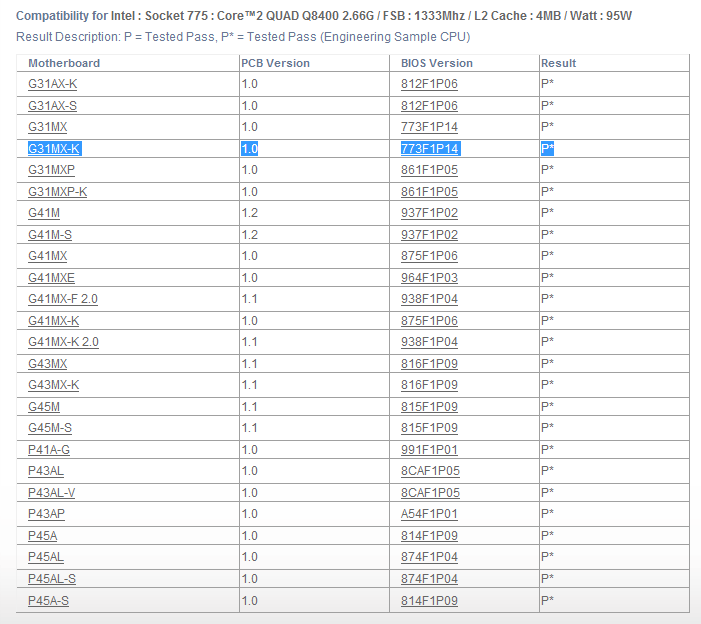Open the G31AX-K motherboard link
Viewport: 701px width, 624px height.
53,84
